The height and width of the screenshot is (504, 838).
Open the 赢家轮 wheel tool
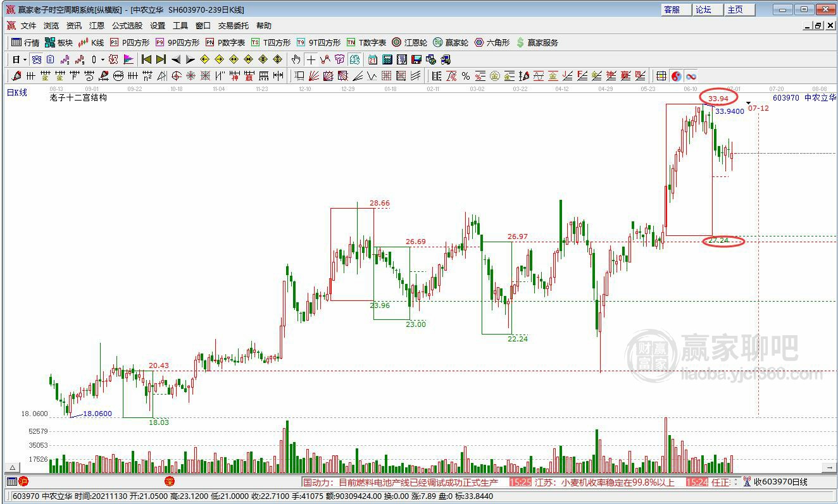[451, 42]
